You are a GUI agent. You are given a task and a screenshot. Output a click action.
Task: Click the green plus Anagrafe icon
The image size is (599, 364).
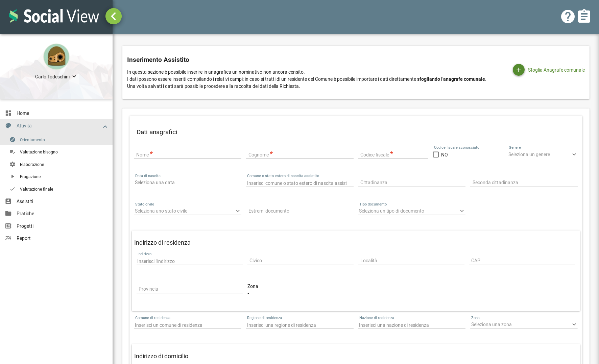pos(519,70)
